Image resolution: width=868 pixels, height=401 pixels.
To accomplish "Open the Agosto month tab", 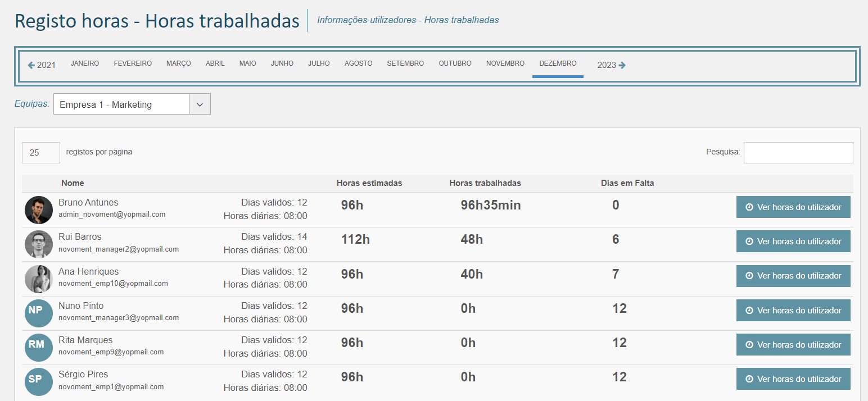I will (x=358, y=64).
